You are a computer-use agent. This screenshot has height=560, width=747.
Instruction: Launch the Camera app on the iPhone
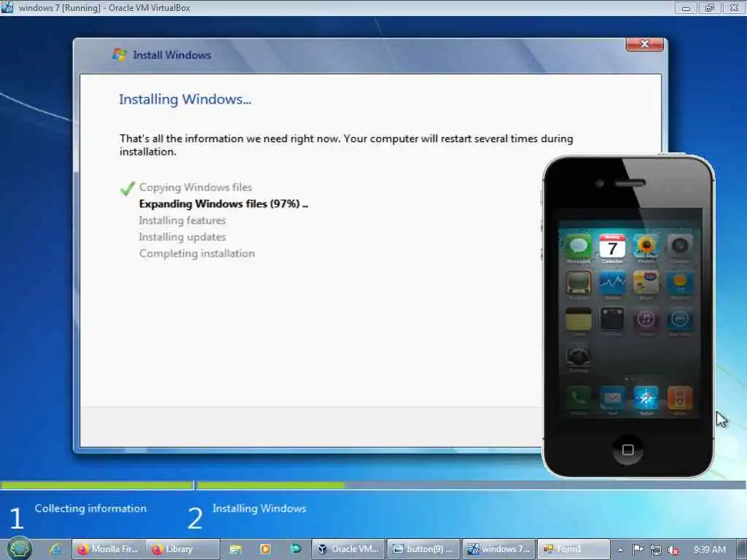coord(680,246)
